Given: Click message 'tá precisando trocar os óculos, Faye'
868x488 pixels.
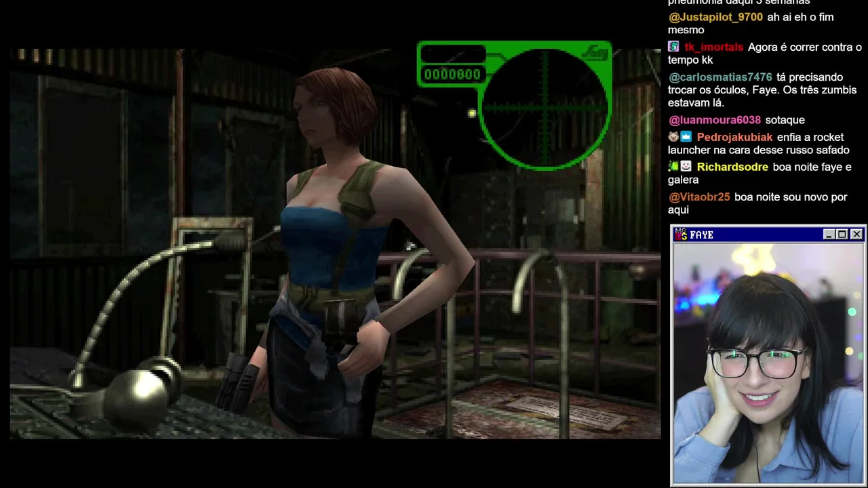Looking at the screenshot, I should tap(762, 90).
